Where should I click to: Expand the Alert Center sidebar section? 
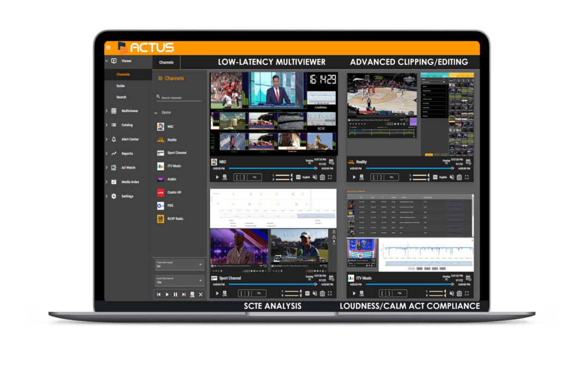coord(107,140)
